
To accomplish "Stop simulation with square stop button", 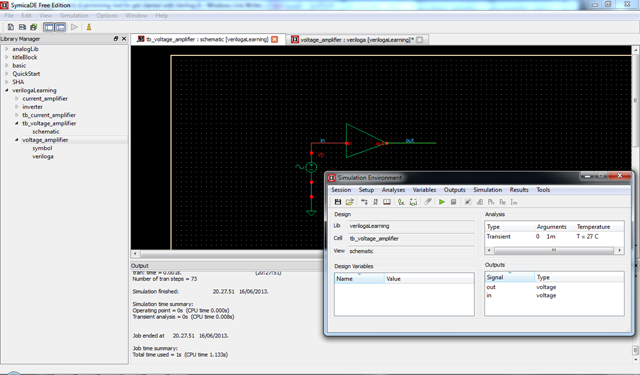I will coord(453,202).
